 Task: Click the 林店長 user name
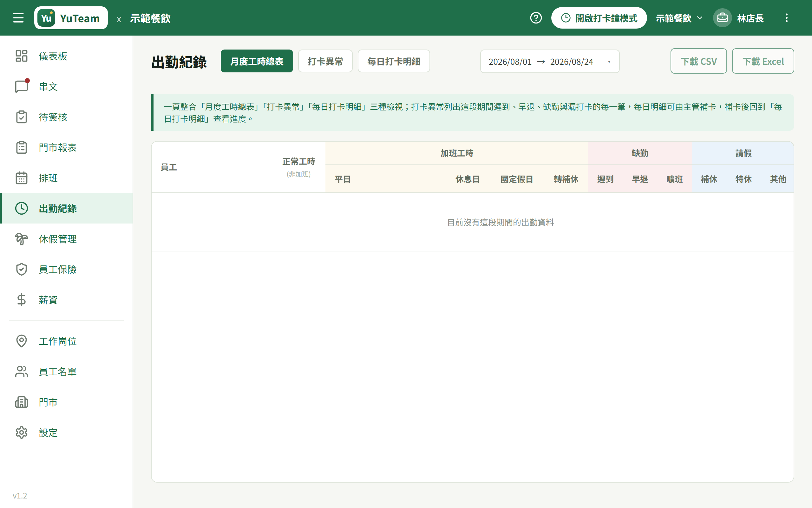point(750,18)
